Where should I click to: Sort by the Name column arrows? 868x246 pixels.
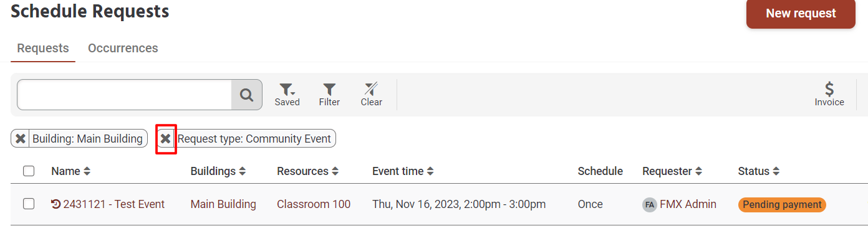point(87,171)
